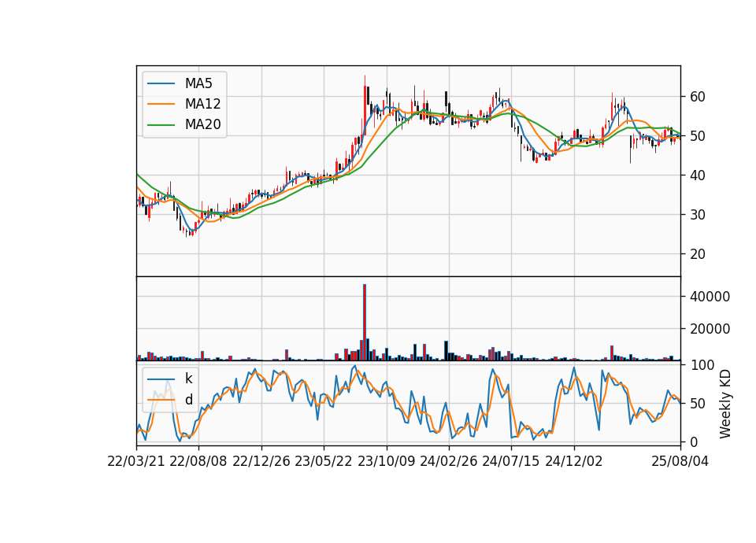Click the Weekly KD axis label
Viewport: 756px width, 543px height.
click(x=725, y=404)
